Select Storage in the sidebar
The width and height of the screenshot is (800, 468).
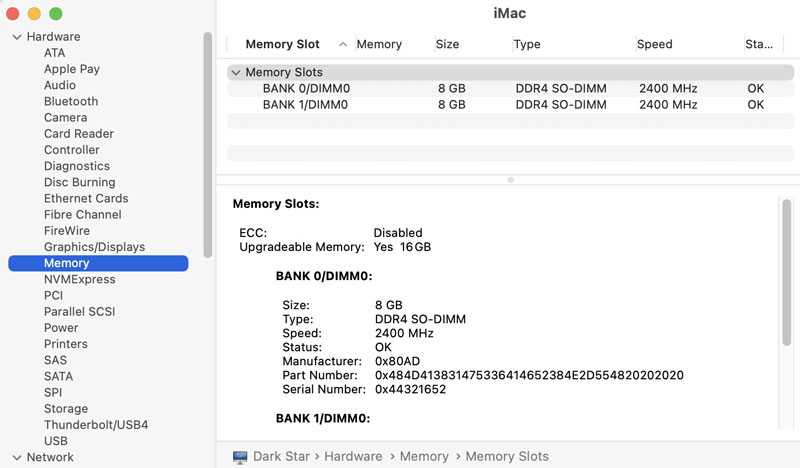point(66,409)
